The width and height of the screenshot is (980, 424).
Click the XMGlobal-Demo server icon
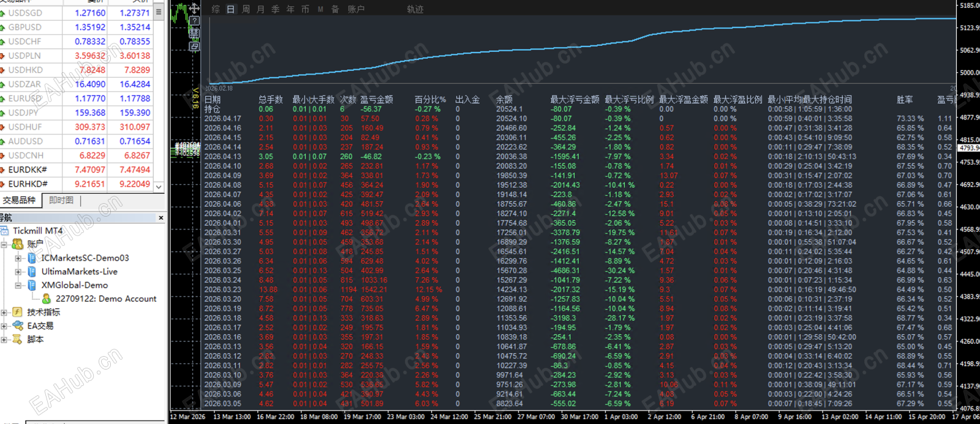coord(32,285)
